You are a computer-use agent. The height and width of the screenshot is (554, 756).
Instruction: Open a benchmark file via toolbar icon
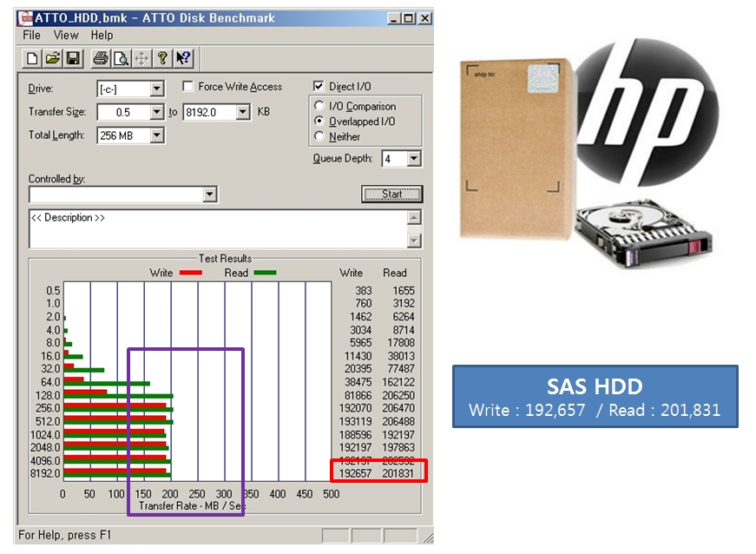[x=53, y=59]
